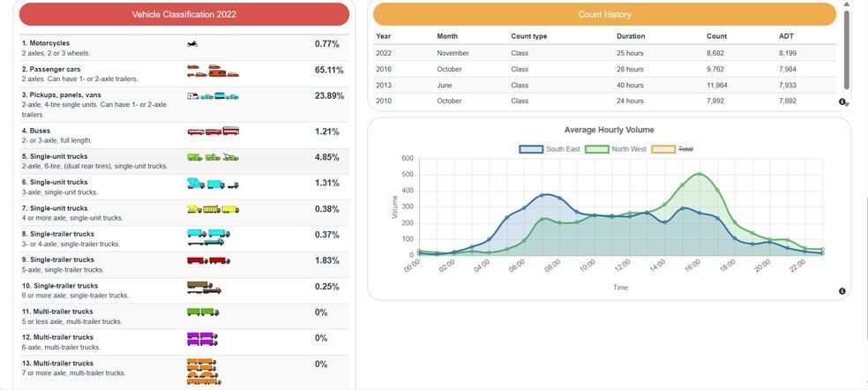Viewport: 868px width, 390px height.
Task: Click North West peak point at 16:00
Action: pyautogui.click(x=700, y=174)
